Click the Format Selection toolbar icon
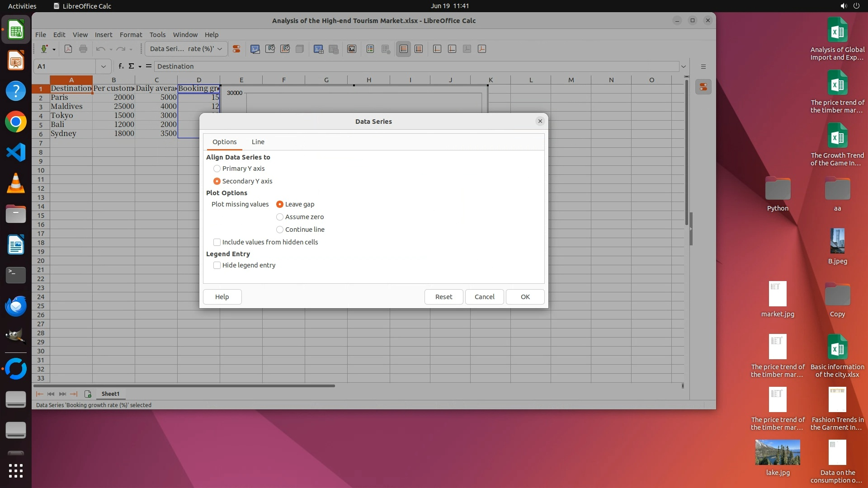Screen dimensions: 868x488 tap(236, 49)
